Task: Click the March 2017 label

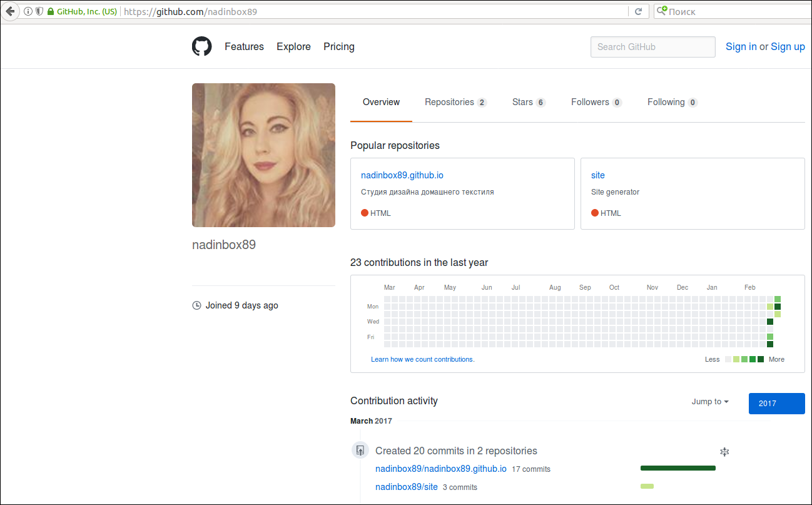Action: click(371, 421)
